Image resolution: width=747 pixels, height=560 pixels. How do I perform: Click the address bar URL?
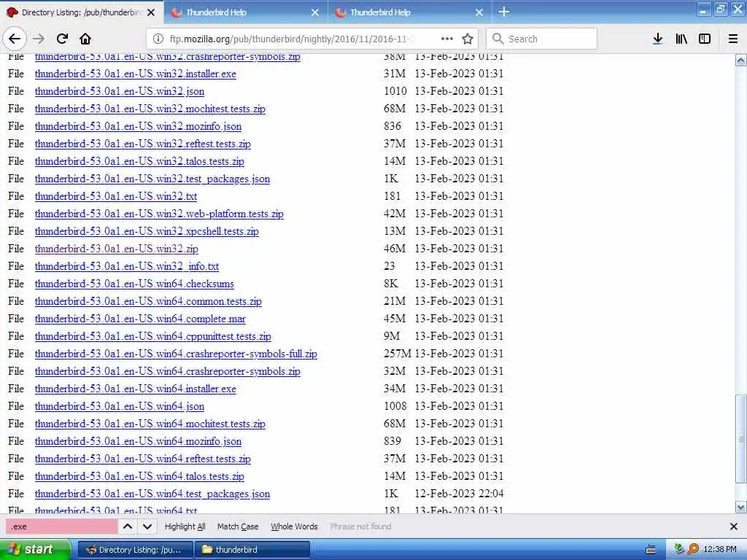[x=290, y=39]
